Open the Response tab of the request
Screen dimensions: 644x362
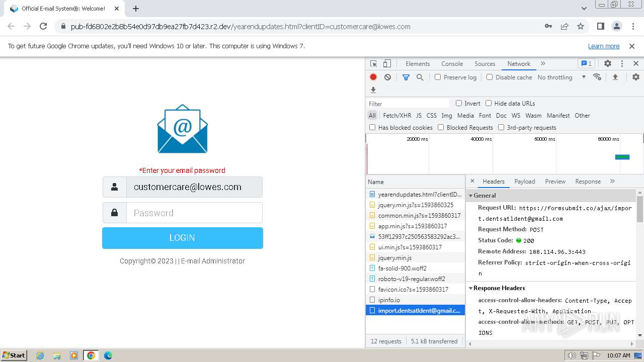588,181
